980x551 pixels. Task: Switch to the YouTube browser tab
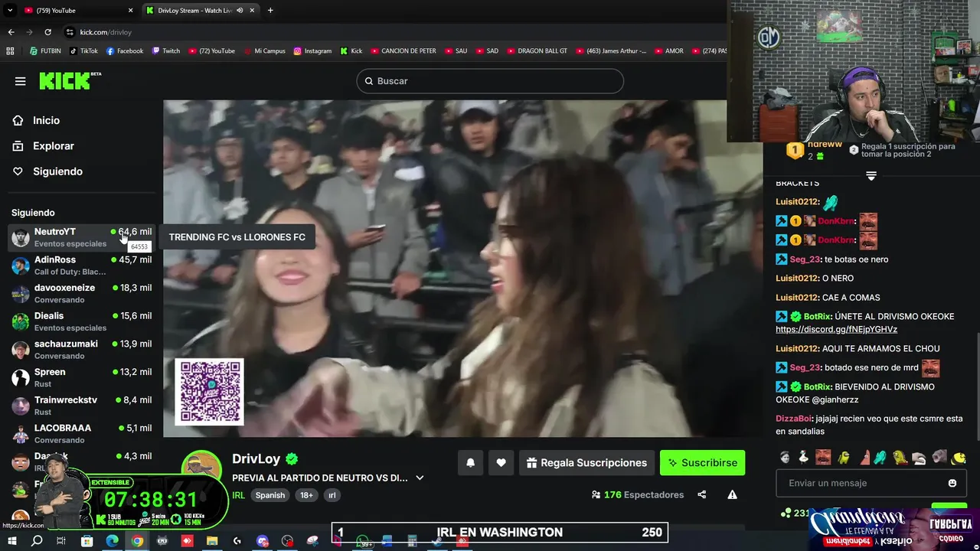[79, 11]
